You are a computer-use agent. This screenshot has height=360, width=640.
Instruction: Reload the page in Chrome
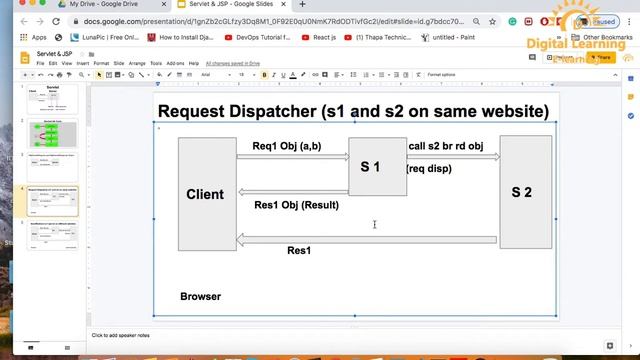(56, 22)
